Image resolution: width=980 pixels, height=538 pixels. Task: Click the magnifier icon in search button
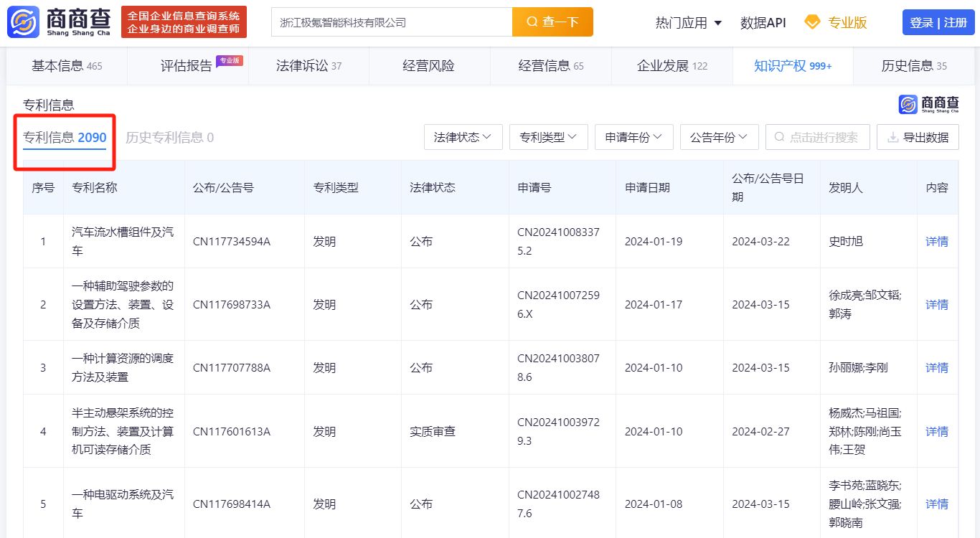532,22
